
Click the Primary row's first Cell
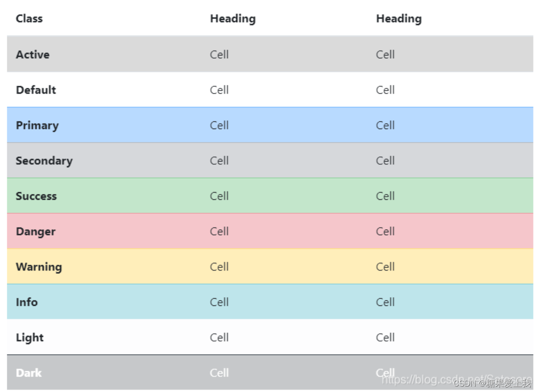coord(219,125)
